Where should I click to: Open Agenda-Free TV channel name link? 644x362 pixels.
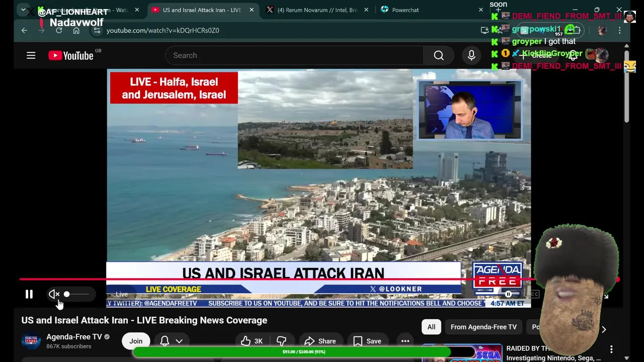[x=74, y=337]
